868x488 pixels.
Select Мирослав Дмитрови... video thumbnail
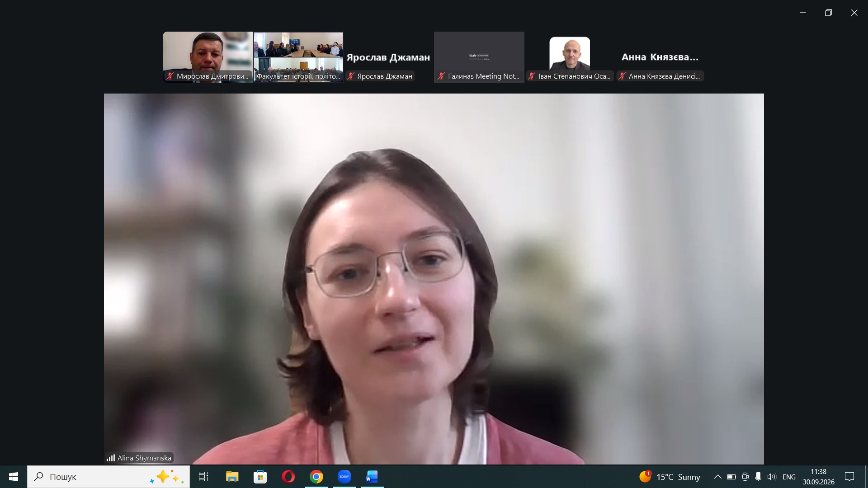(x=208, y=57)
